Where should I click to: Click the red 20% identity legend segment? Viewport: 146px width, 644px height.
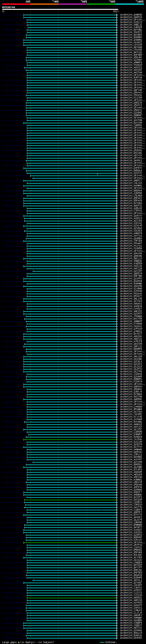point(16,4)
